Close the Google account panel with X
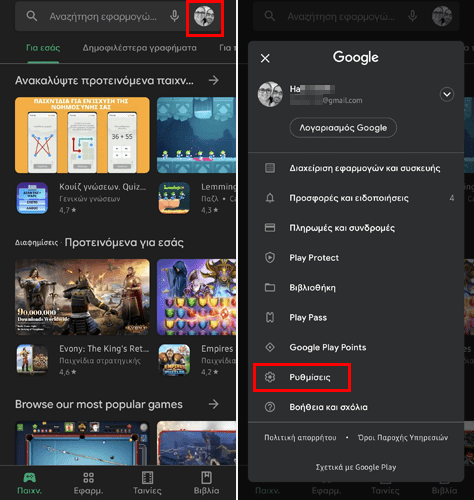The height and width of the screenshot is (500, 474). pos(265,59)
